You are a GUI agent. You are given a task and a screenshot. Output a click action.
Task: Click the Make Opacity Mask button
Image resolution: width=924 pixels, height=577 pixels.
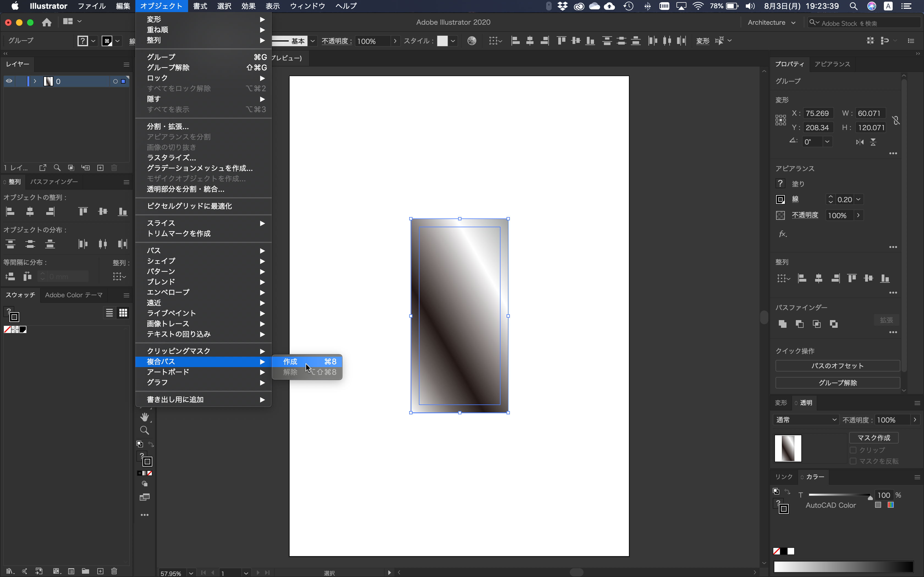point(874,437)
